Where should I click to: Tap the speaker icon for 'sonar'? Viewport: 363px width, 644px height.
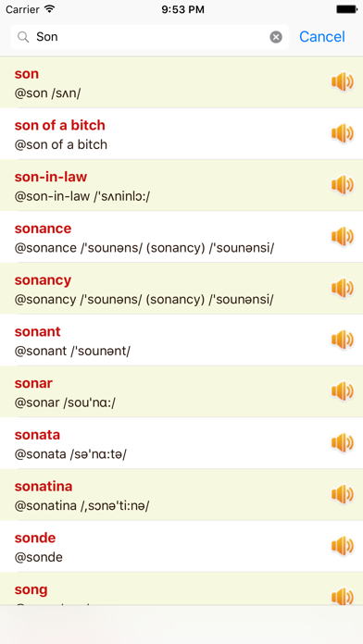pos(343,391)
